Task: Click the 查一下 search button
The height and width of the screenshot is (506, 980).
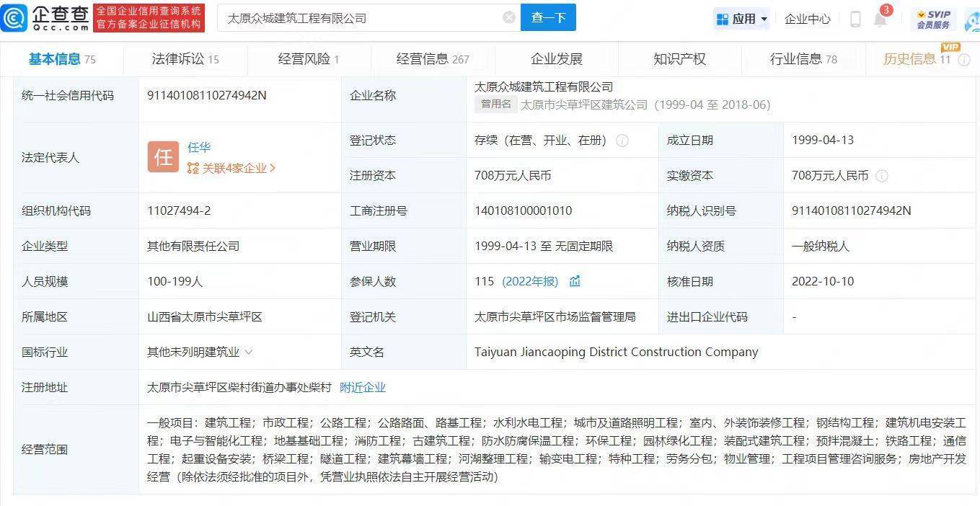Action: (548, 17)
